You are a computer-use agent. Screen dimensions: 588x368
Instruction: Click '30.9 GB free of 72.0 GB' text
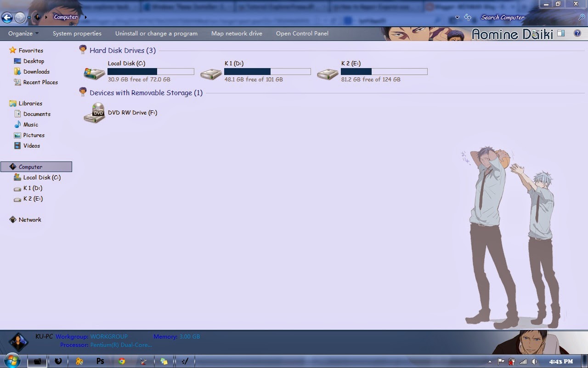point(139,80)
